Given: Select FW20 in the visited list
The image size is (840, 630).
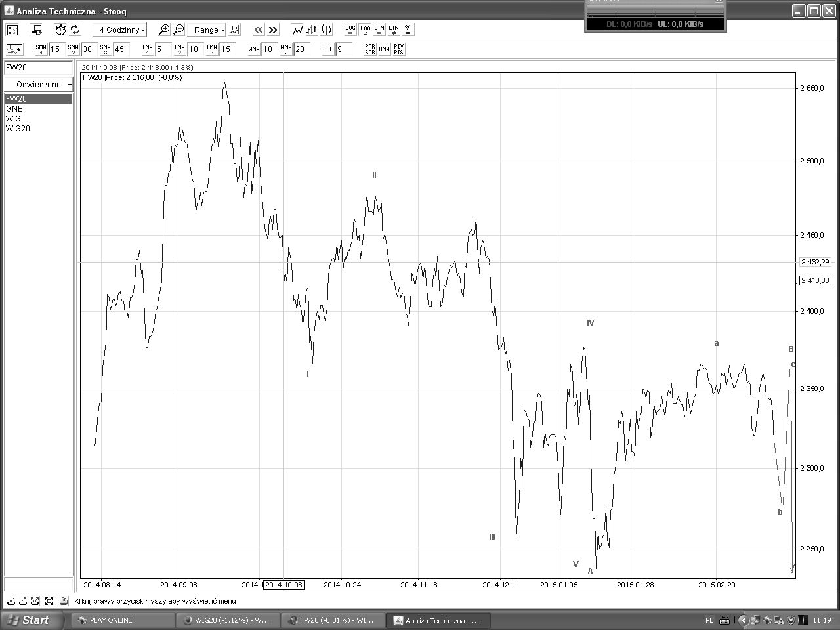Looking at the screenshot, I should [38, 99].
